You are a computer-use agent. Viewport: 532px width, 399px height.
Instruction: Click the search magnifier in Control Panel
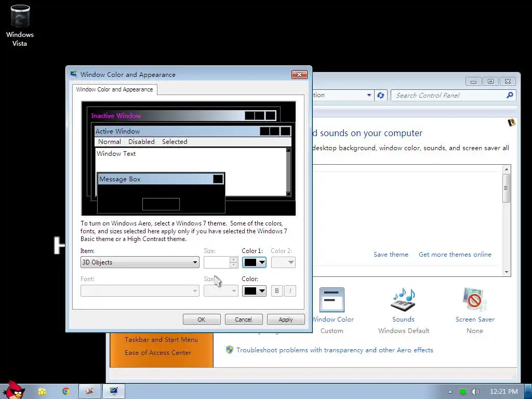510,96
